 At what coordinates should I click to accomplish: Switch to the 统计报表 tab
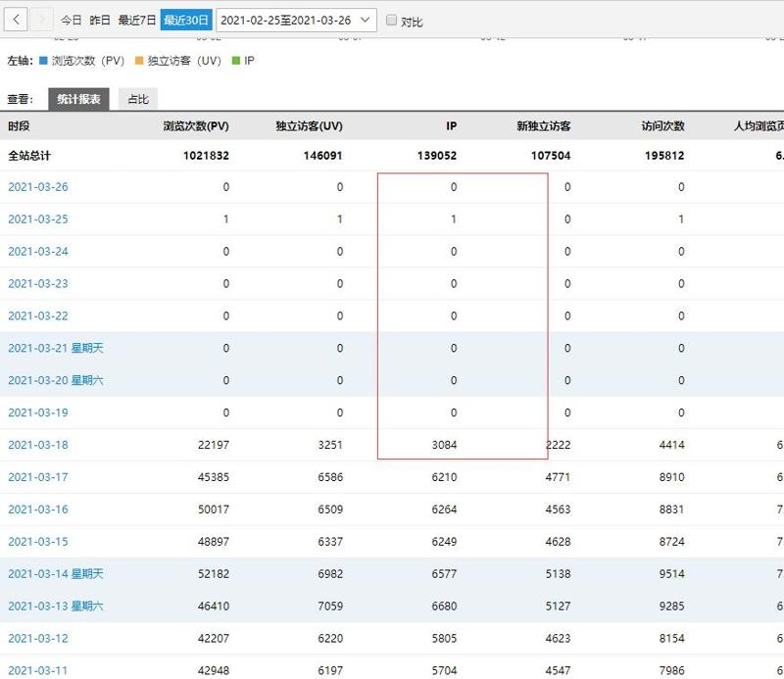pos(78,99)
